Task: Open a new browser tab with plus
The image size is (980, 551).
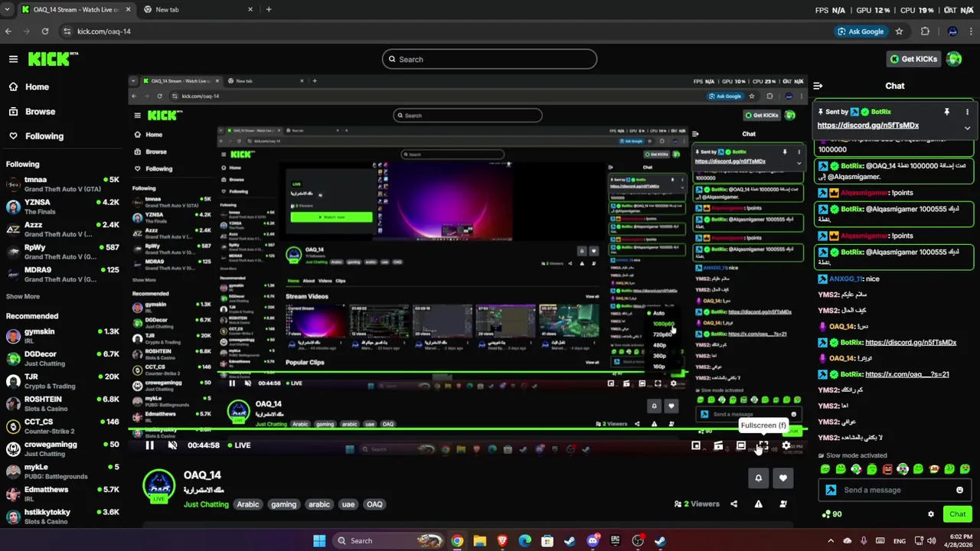Action: point(269,10)
